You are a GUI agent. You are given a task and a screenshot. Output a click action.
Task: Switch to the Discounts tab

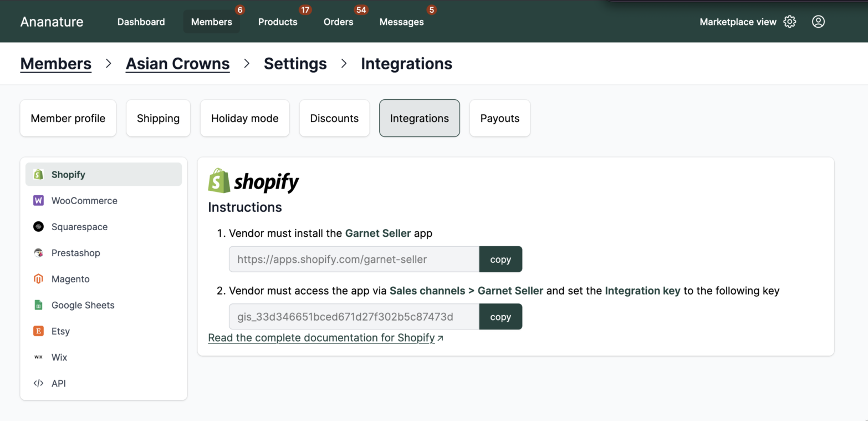(334, 118)
